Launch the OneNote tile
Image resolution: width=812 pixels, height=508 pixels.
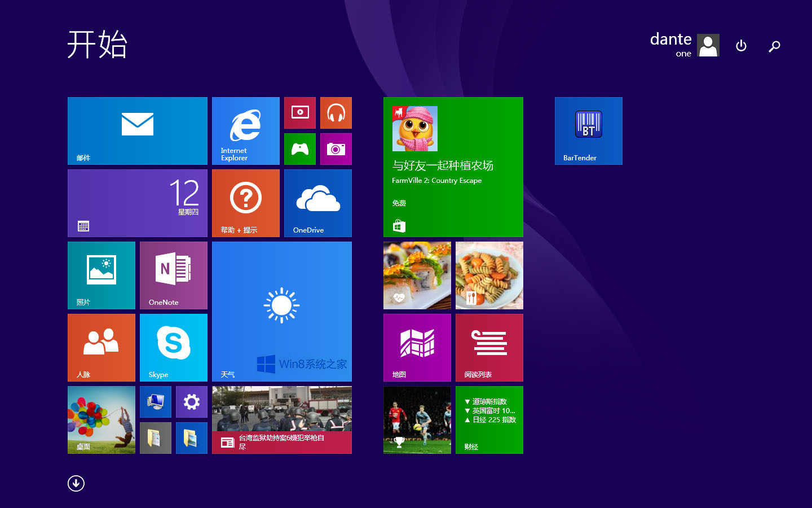point(174,275)
